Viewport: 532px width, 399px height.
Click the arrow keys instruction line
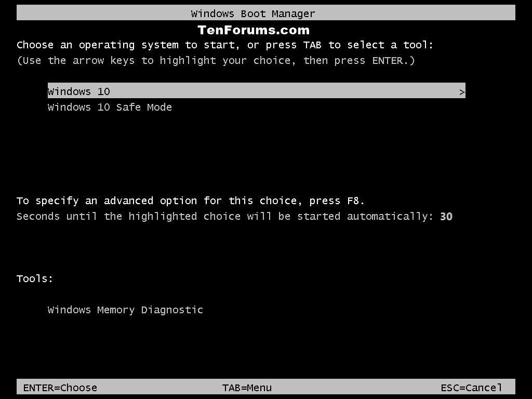coord(216,61)
